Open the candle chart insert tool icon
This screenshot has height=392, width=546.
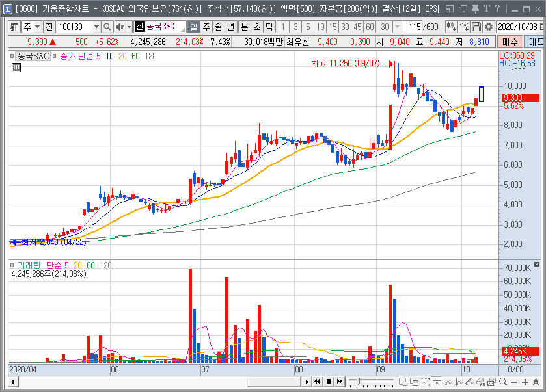[x=451, y=27]
